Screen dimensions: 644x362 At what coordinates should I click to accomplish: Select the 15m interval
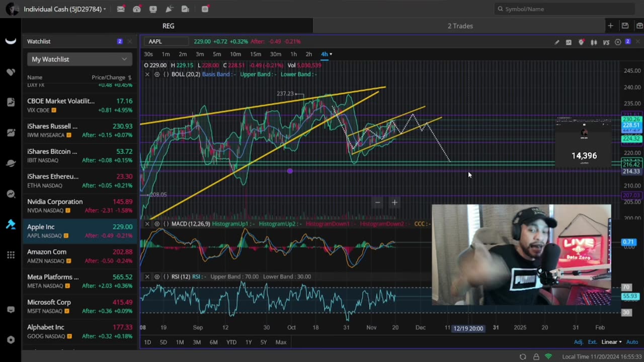click(x=256, y=54)
